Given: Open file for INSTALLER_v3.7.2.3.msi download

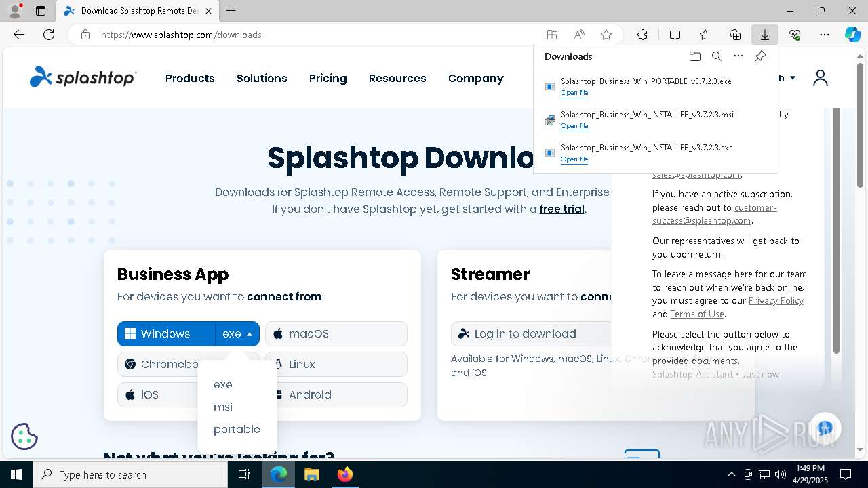Looking at the screenshot, I should tap(574, 126).
